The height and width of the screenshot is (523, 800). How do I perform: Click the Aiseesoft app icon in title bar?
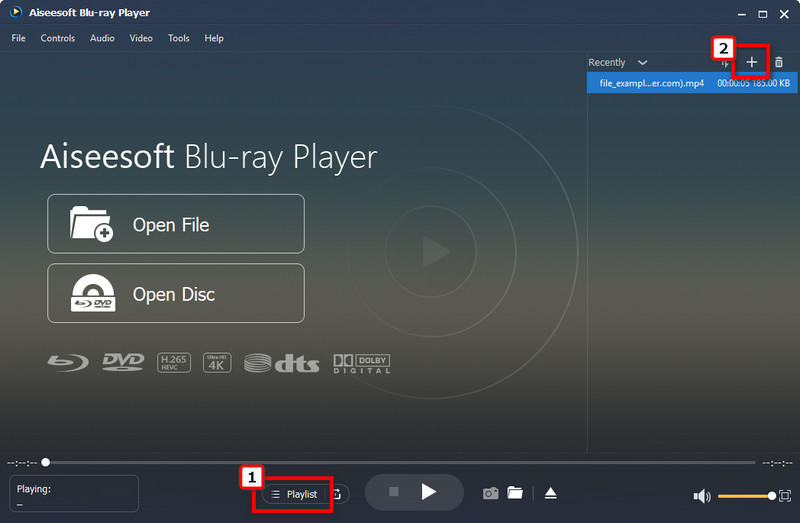(16, 12)
